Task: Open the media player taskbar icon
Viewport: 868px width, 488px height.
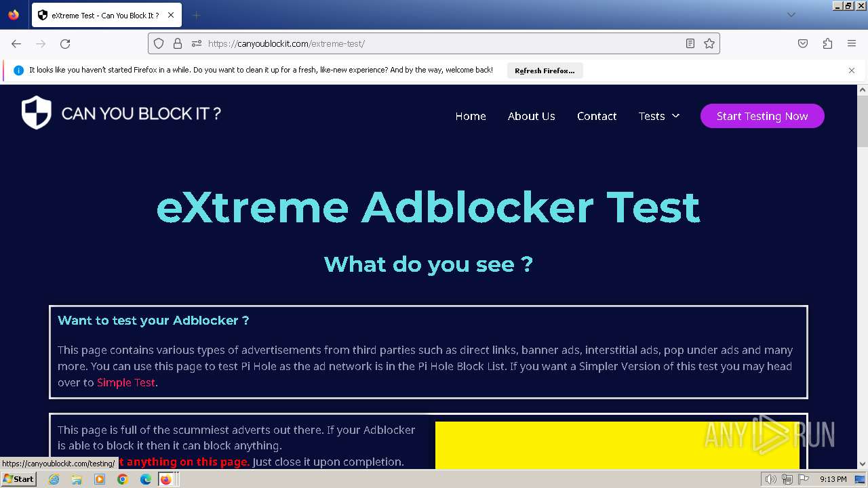Action: [x=100, y=479]
